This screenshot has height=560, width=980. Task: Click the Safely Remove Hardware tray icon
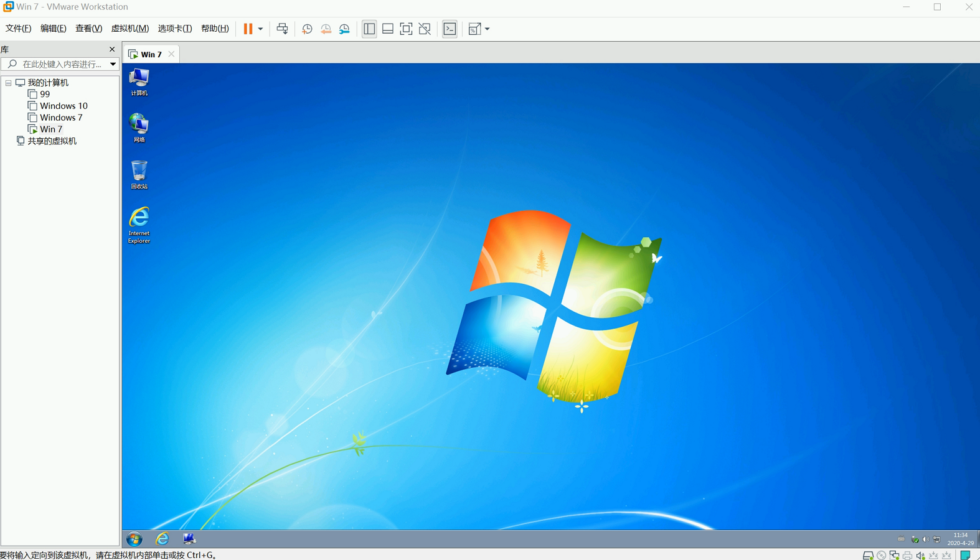pos(915,539)
